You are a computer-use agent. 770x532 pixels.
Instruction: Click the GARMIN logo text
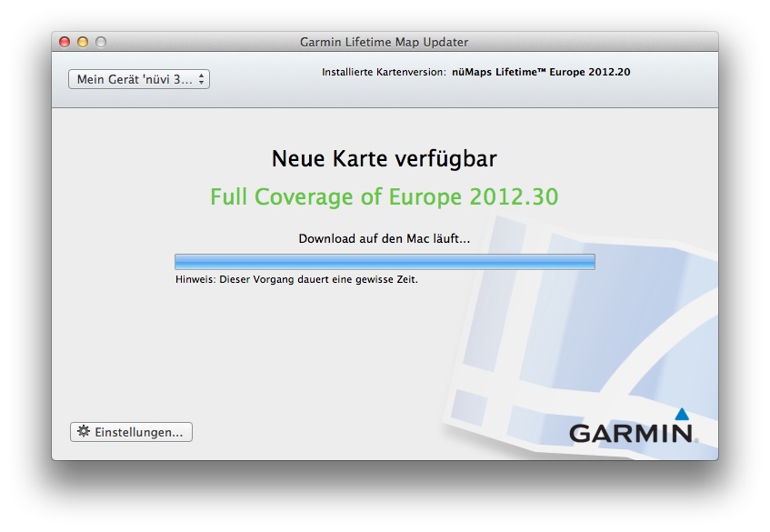click(x=631, y=433)
